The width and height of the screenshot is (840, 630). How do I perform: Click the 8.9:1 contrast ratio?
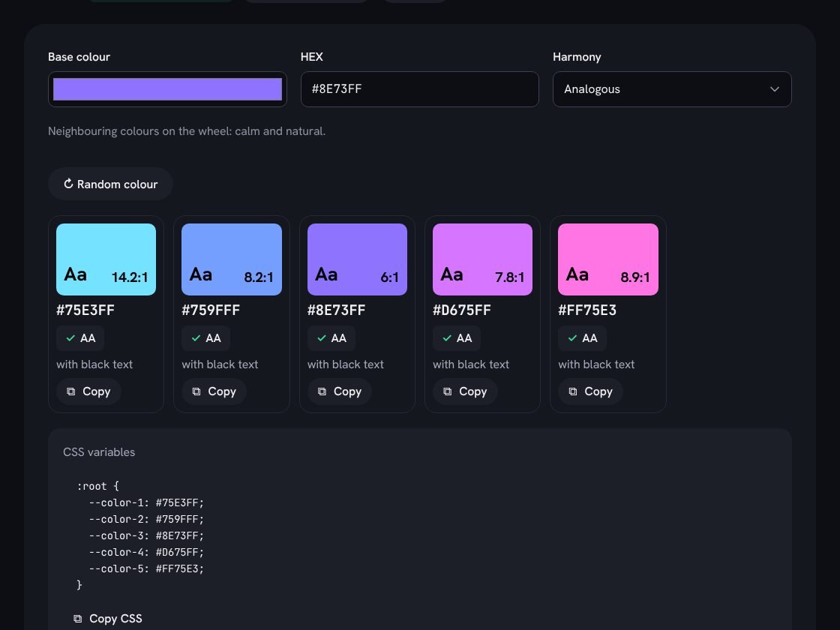point(635,277)
